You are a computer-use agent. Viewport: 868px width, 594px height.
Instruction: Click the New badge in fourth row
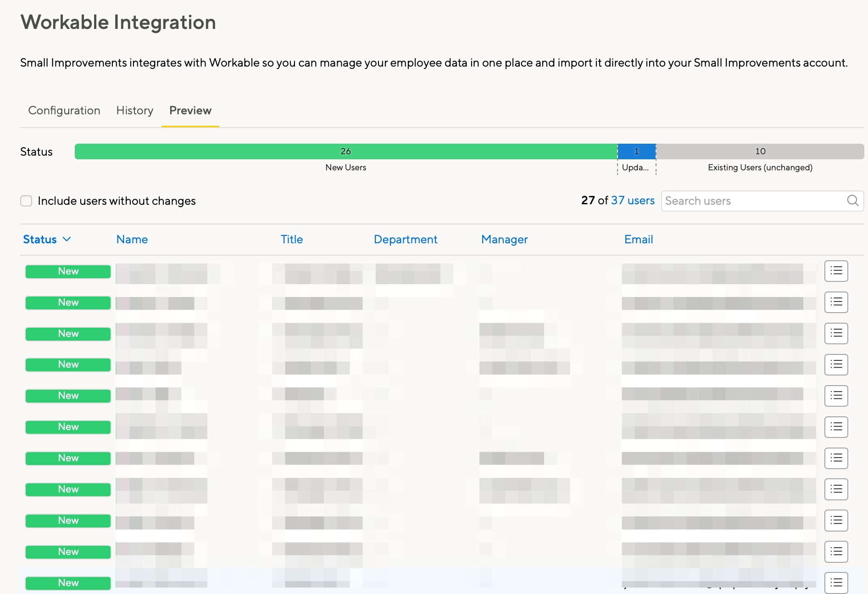[x=68, y=364]
